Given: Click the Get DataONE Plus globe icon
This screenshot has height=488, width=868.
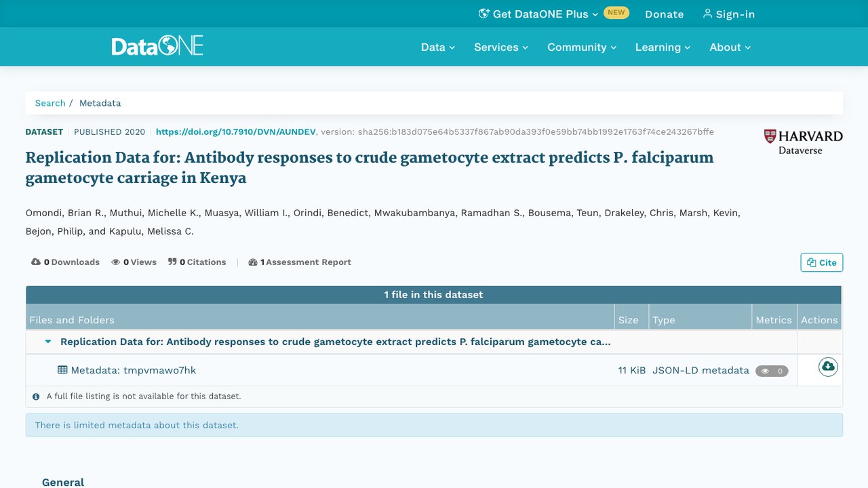Looking at the screenshot, I should pos(484,14).
